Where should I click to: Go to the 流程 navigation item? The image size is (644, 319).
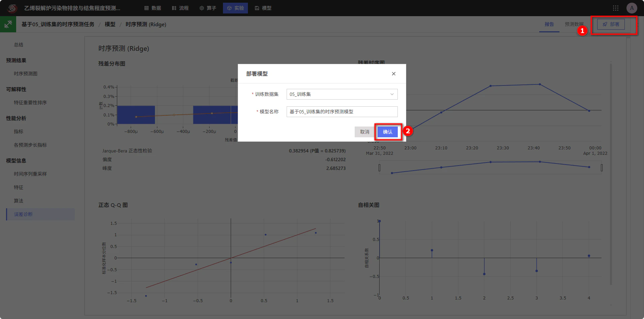(180, 8)
